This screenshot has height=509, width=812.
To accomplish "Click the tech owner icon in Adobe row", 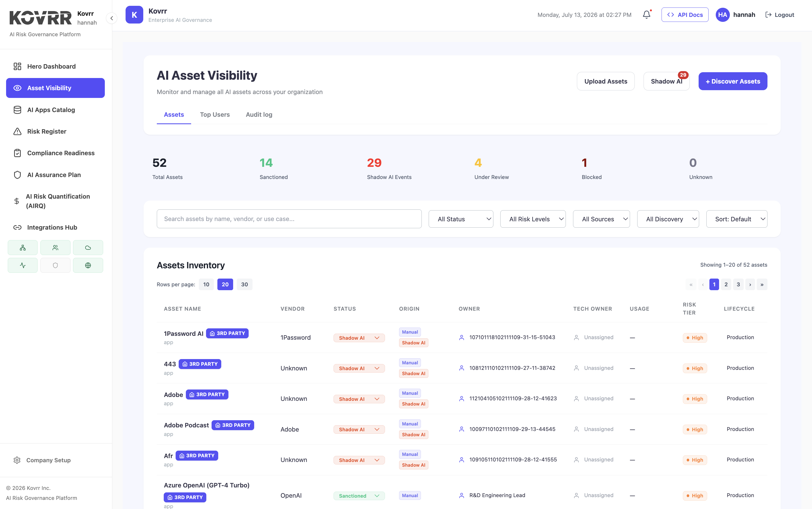I will (x=576, y=399).
